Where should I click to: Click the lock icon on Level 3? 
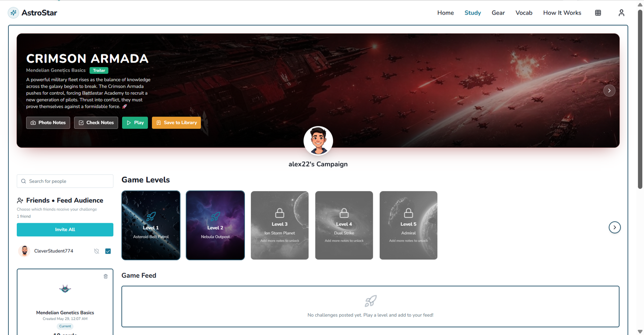click(x=280, y=213)
